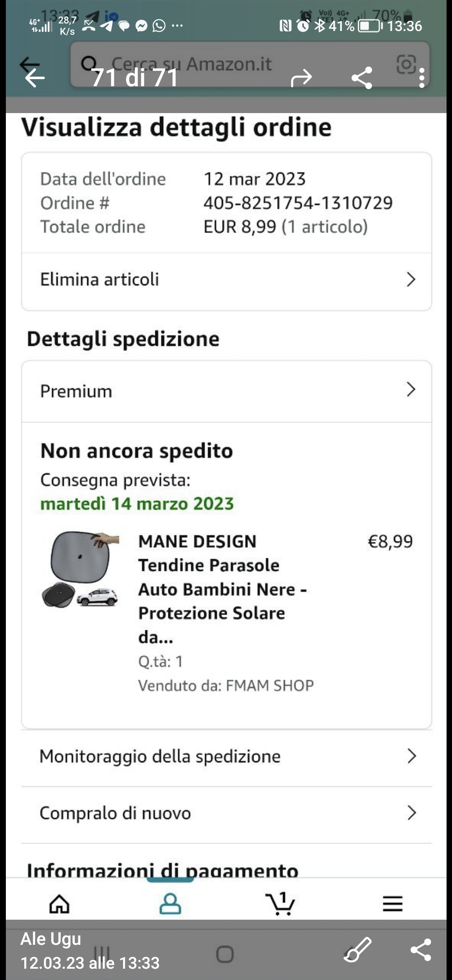
Task: Tap Compralo di nuovo
Action: (x=226, y=813)
